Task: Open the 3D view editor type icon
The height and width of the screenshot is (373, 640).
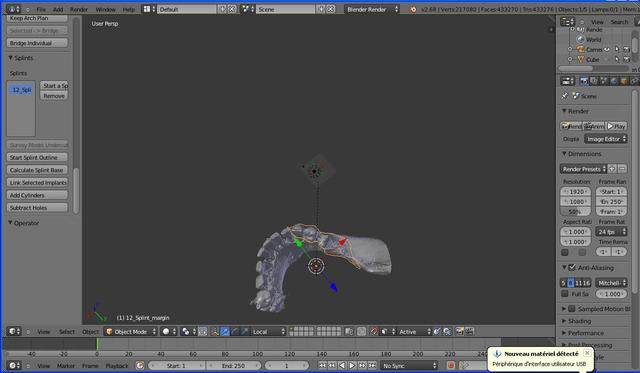Action: click(15, 331)
